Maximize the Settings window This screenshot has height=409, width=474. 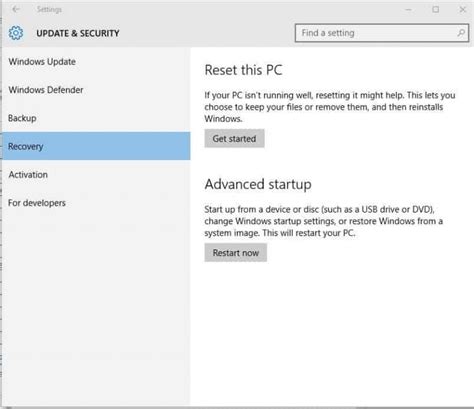(x=436, y=10)
